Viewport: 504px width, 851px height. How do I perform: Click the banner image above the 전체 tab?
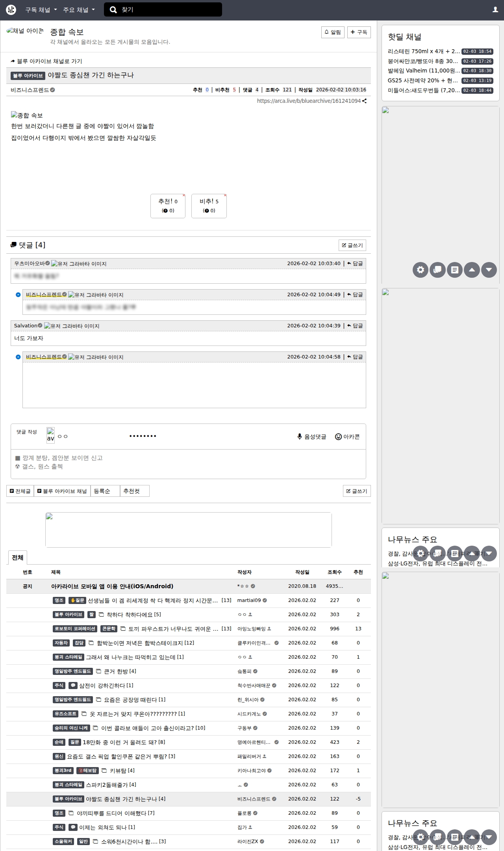(x=188, y=530)
